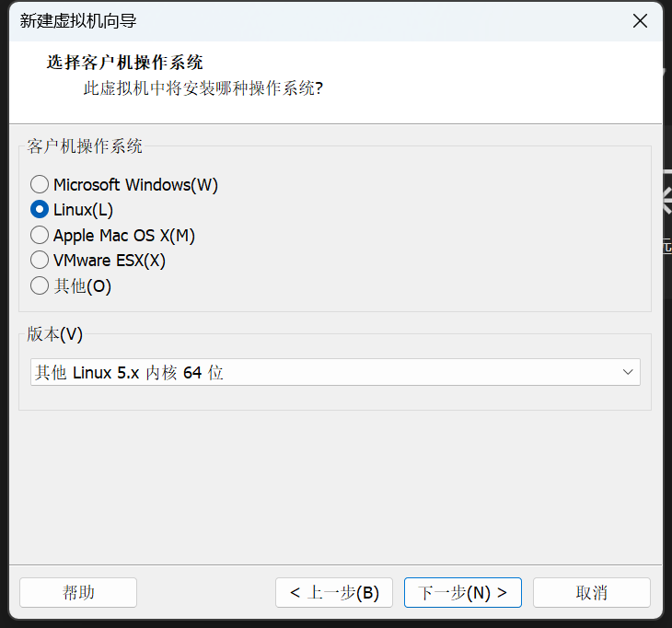Image resolution: width=672 pixels, height=628 pixels.
Task: Click the 其他(O) option label text
Action: [82, 286]
